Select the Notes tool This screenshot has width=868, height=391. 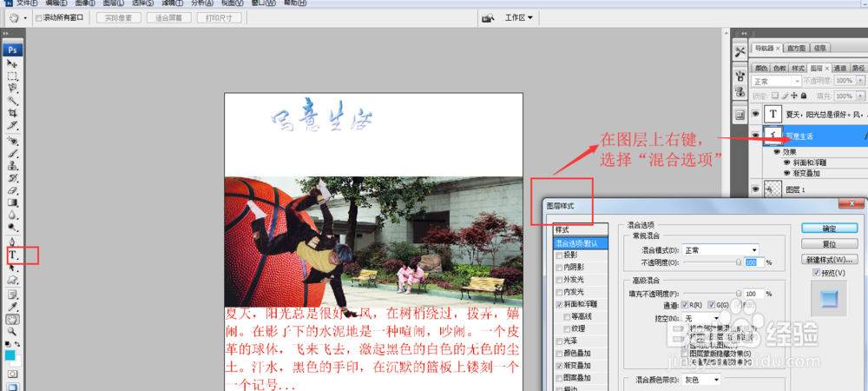[12, 295]
